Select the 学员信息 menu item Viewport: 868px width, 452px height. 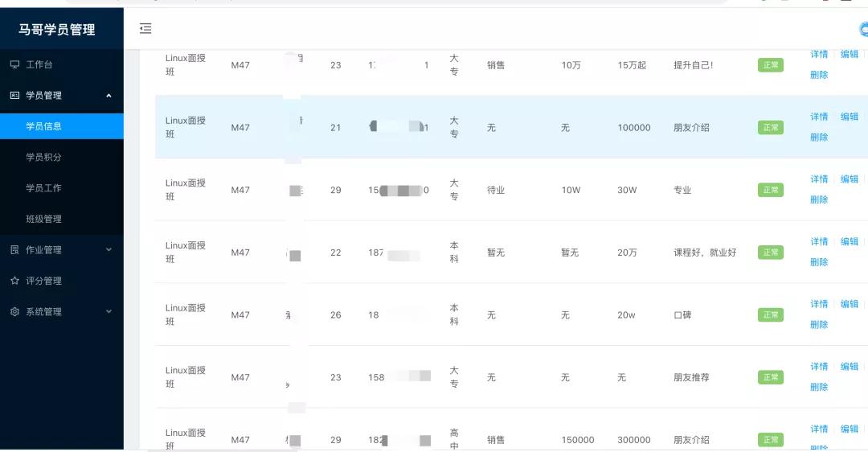[43, 126]
